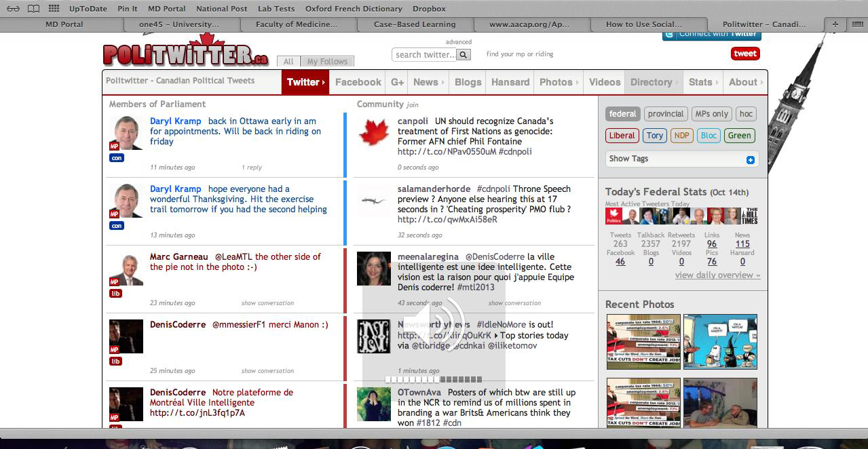Toggle the provincial filter
The width and height of the screenshot is (868, 449).
(665, 114)
